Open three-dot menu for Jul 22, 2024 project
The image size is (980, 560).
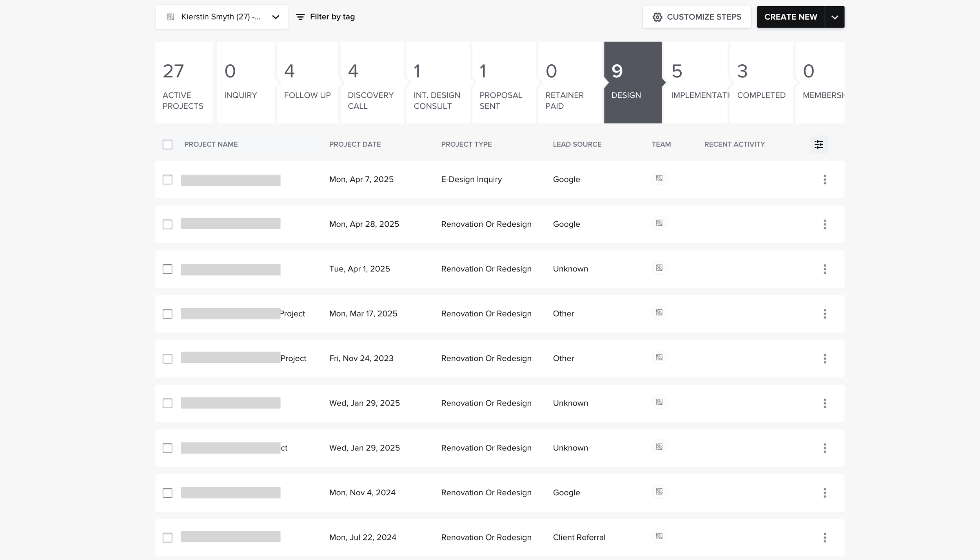click(x=824, y=537)
